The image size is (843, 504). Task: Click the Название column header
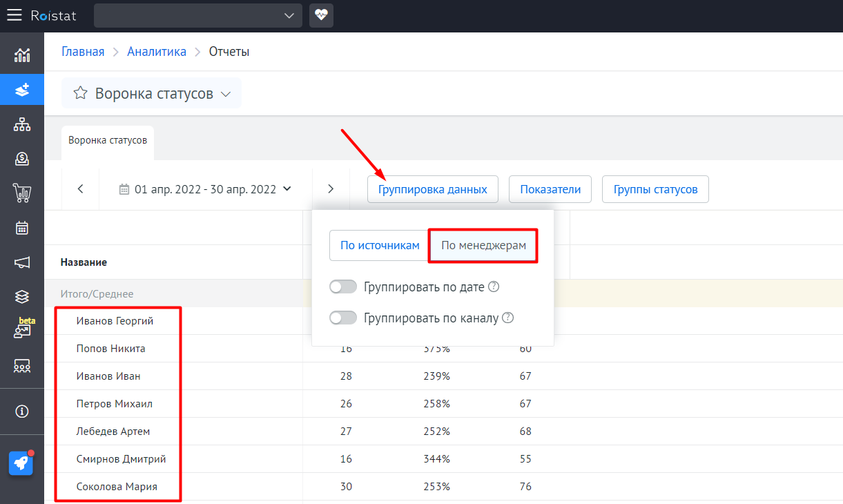(x=84, y=262)
